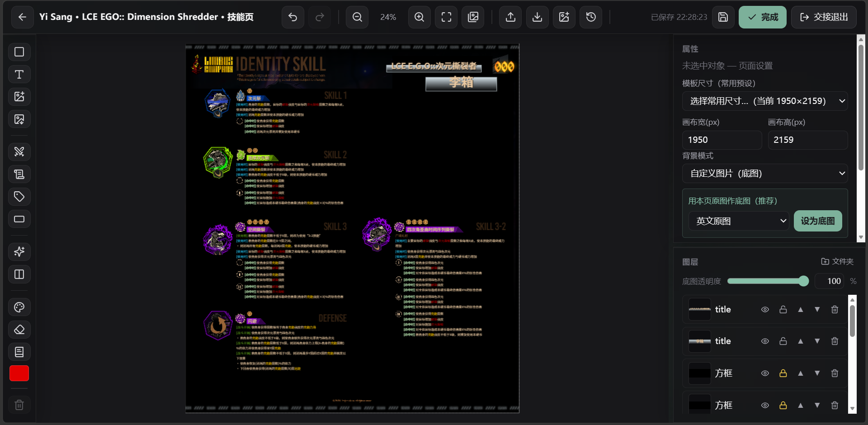868x425 pixels.
Task: Click the layer list scrollbar down arrow
Action: 853,409
